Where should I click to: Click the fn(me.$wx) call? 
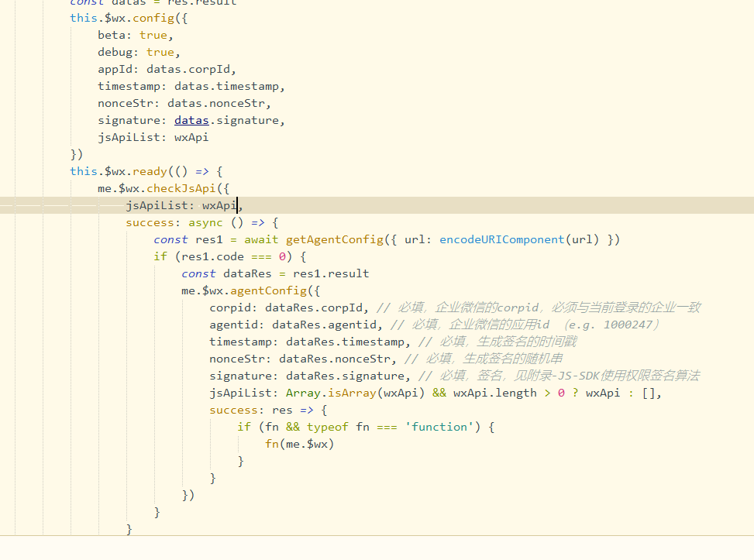coord(299,444)
